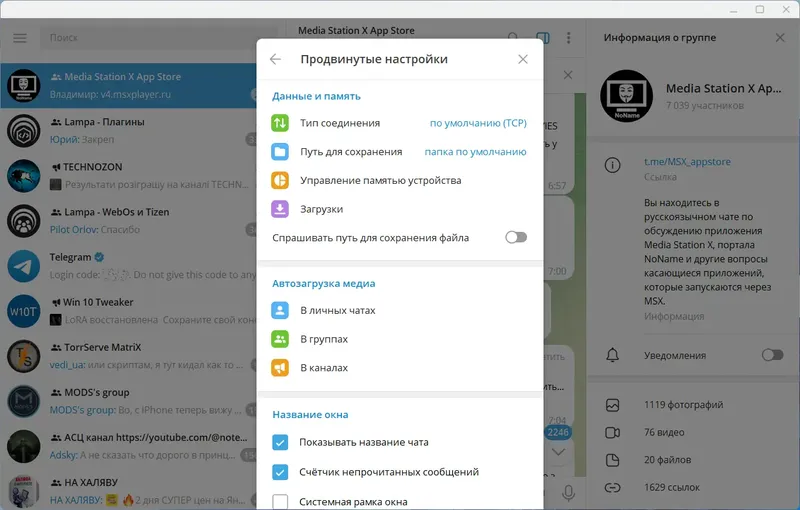Open Загрузки downloads section
Screen dimensions: 800x510
pyautogui.click(x=400, y=209)
